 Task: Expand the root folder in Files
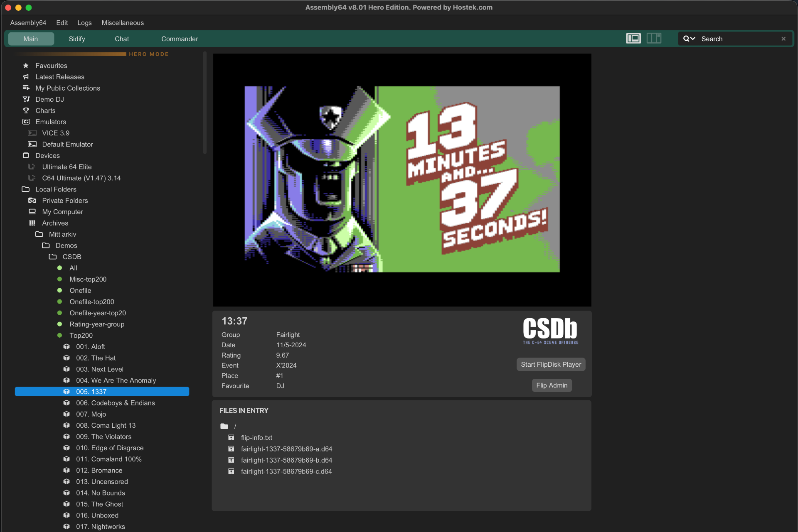pos(224,427)
